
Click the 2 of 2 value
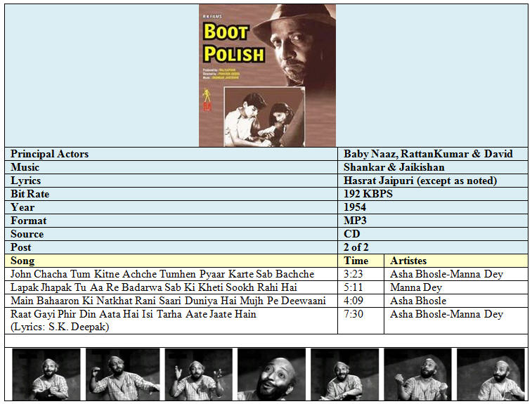356,247
